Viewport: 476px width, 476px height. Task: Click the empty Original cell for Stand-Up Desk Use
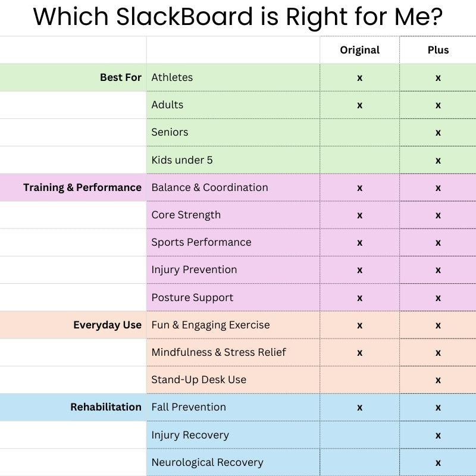coord(359,380)
